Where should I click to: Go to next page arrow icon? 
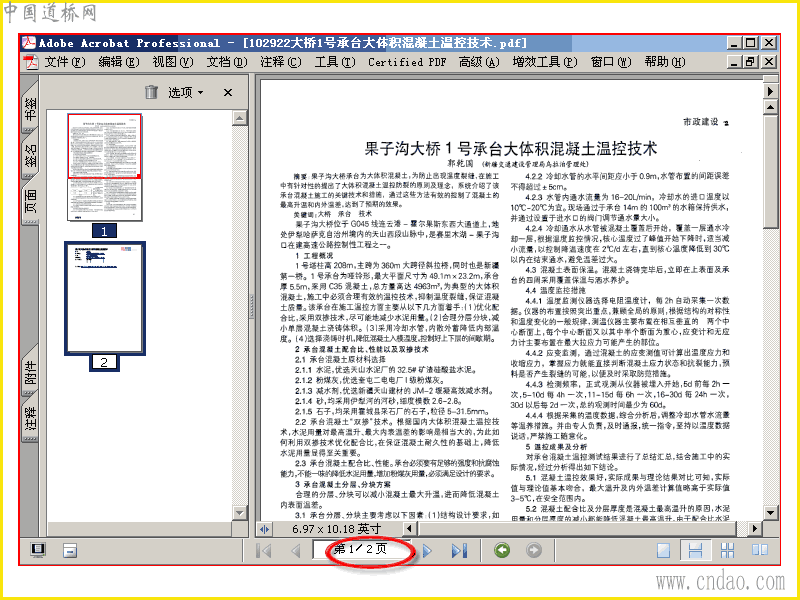coord(428,551)
